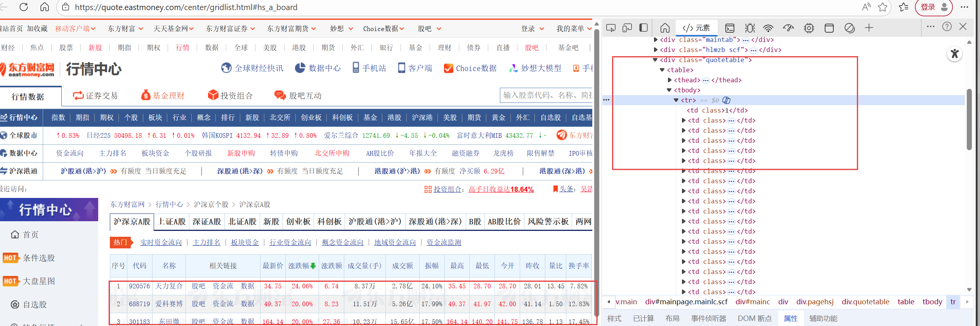Viewport: 980px width, 326px height.
Task: Click the 实时资金流向 link
Action: (x=161, y=243)
